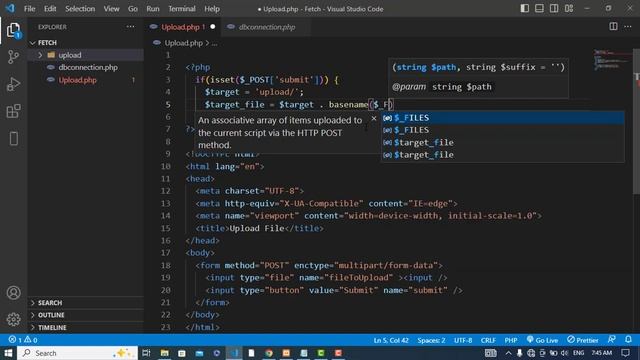Split the editor to the right
This screenshot has height=360, width=640.
[x=613, y=27]
